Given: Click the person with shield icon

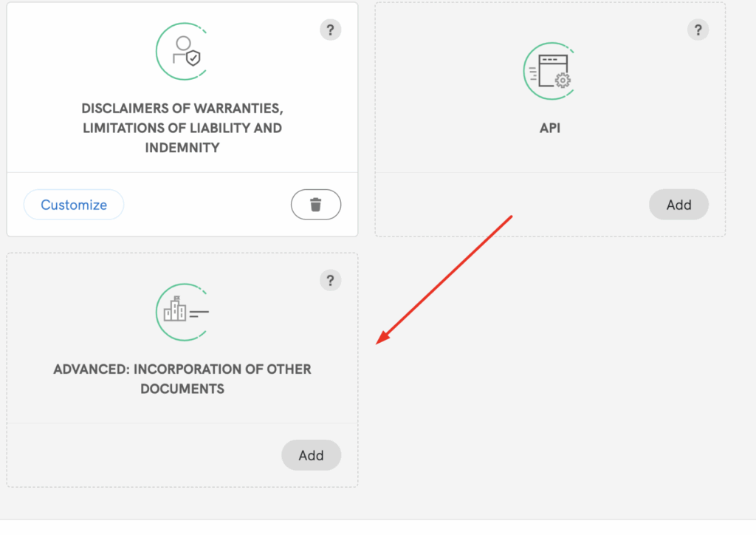Looking at the screenshot, I should (182, 51).
